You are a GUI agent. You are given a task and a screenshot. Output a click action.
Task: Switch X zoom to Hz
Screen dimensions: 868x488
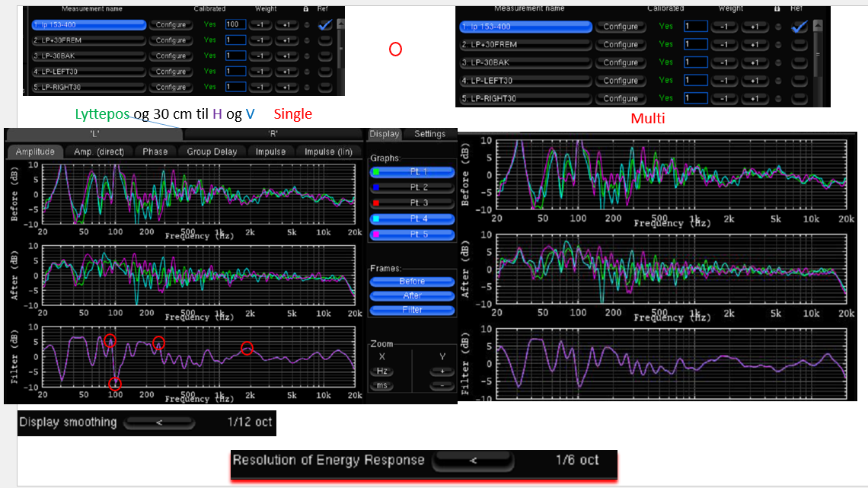click(382, 372)
